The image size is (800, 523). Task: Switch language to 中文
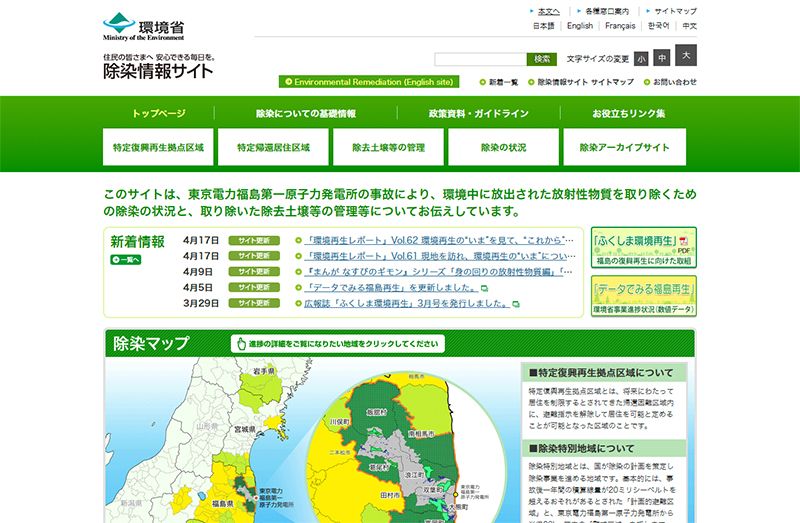pos(689,26)
